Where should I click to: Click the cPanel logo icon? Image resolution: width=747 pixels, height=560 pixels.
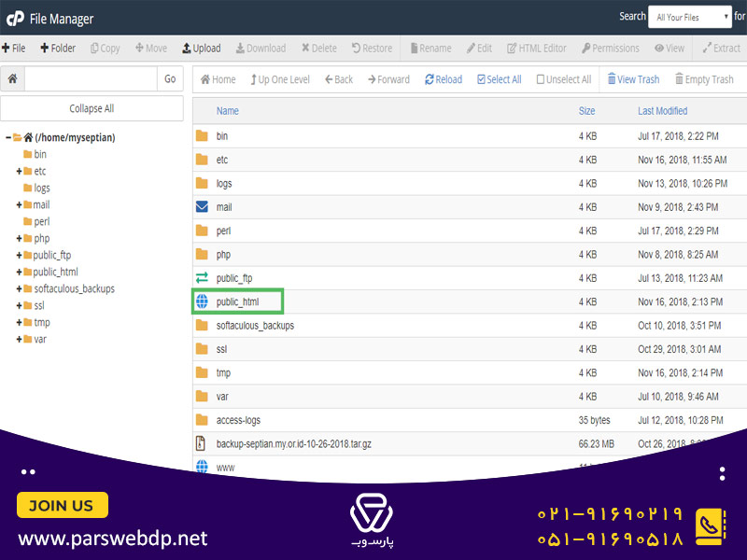coord(15,19)
